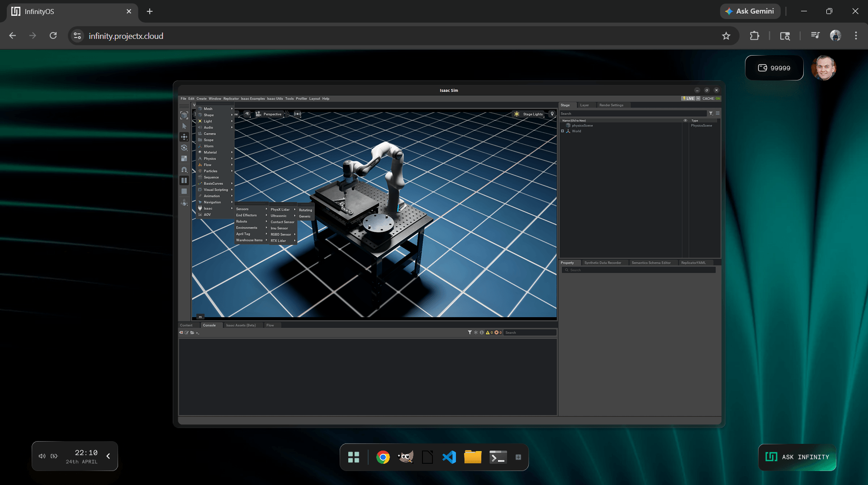The width and height of the screenshot is (868, 485).
Task: Open the console filter funnel icon
Action: pyautogui.click(x=470, y=333)
